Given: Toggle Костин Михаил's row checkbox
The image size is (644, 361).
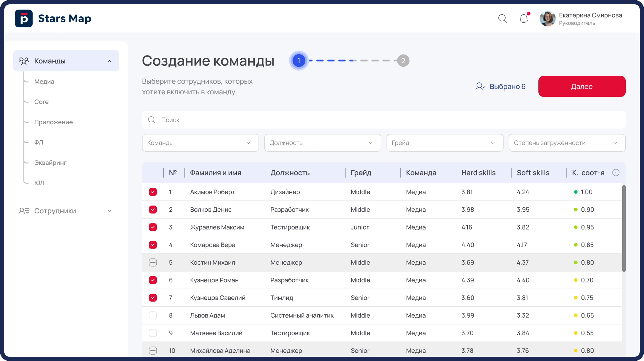Looking at the screenshot, I should (153, 262).
